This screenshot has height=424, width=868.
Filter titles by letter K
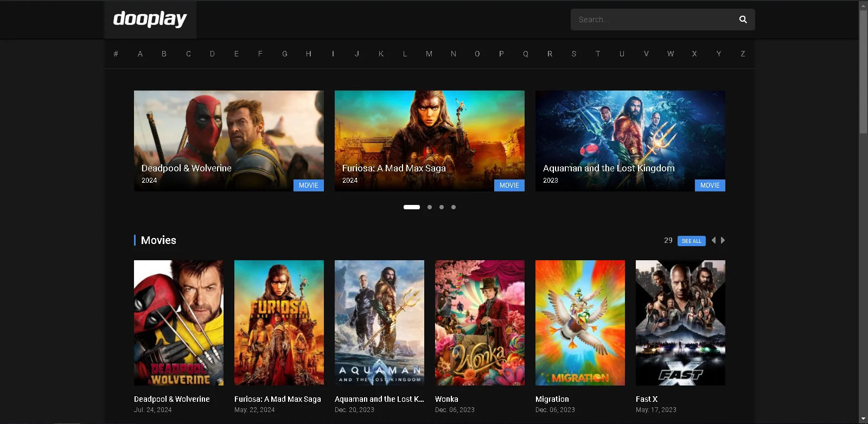(x=381, y=54)
